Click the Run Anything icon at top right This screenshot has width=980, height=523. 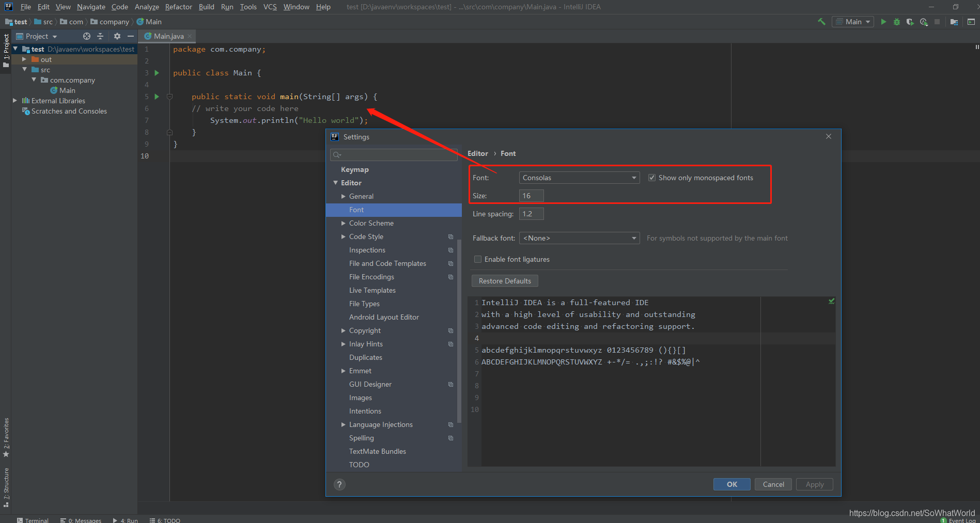click(x=971, y=22)
